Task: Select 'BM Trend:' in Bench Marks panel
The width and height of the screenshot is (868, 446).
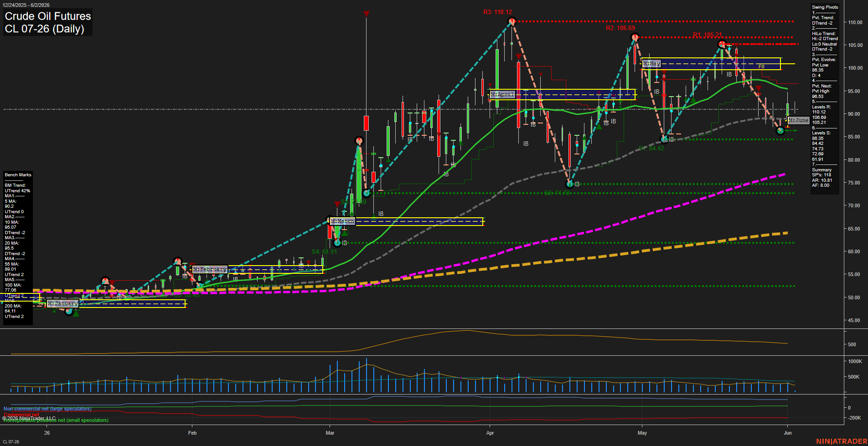Action: (15, 185)
